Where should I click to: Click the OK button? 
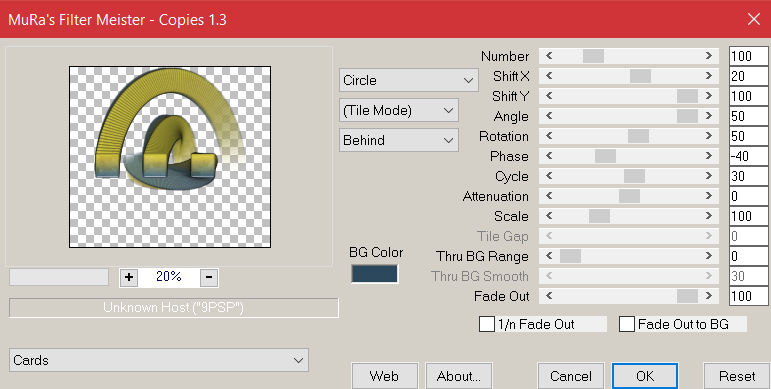[645, 376]
